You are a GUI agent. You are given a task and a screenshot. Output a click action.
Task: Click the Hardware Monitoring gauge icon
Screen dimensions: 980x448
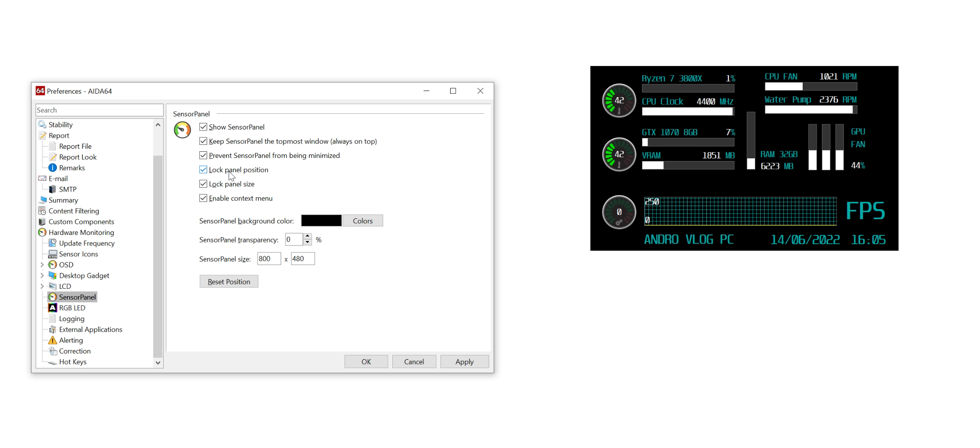pyautogui.click(x=42, y=232)
